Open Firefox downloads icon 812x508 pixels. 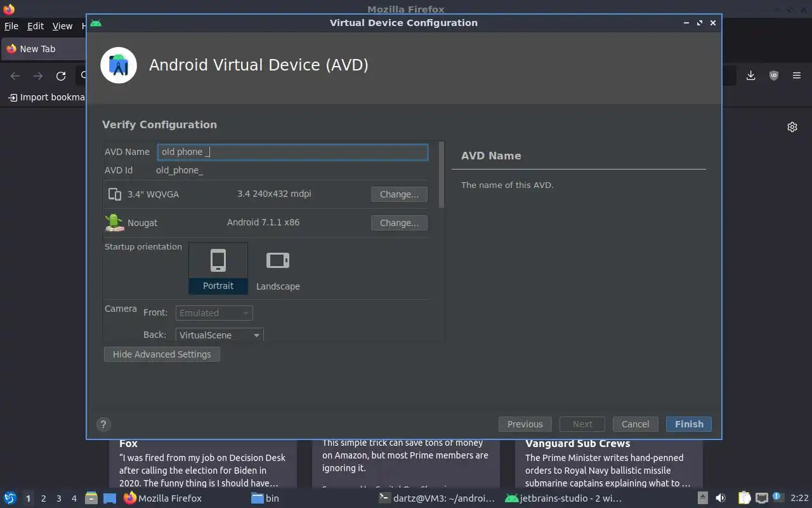click(x=750, y=76)
